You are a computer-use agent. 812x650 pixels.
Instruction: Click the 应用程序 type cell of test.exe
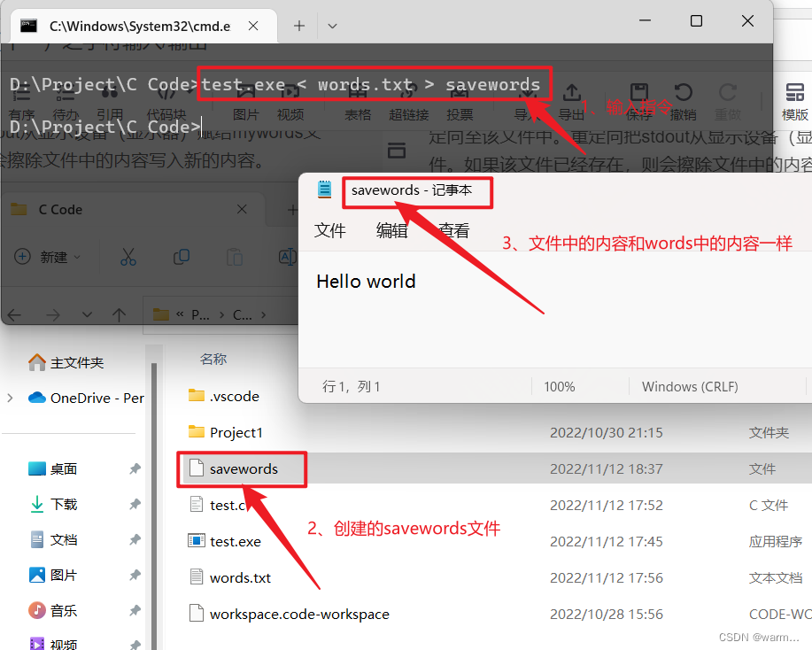[x=775, y=541]
